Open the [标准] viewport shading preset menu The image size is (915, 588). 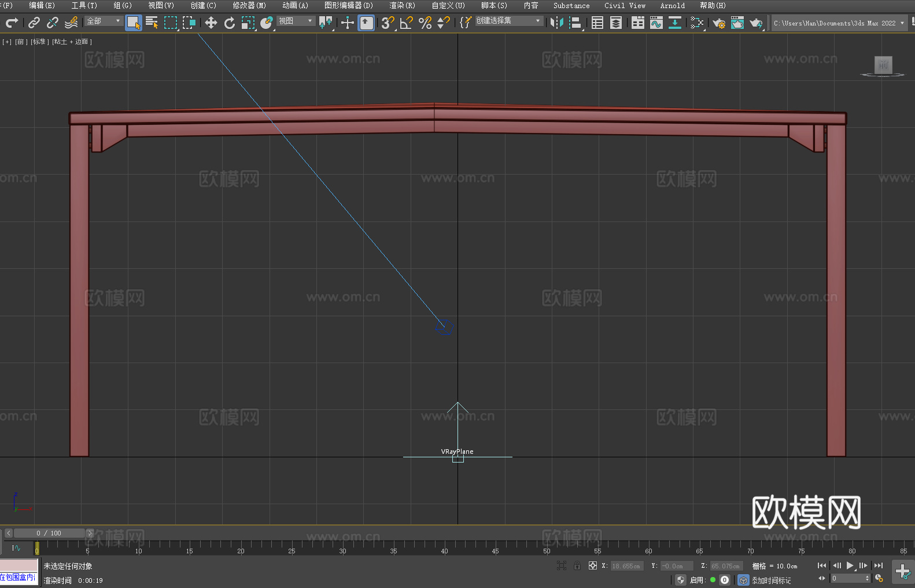(x=40, y=42)
